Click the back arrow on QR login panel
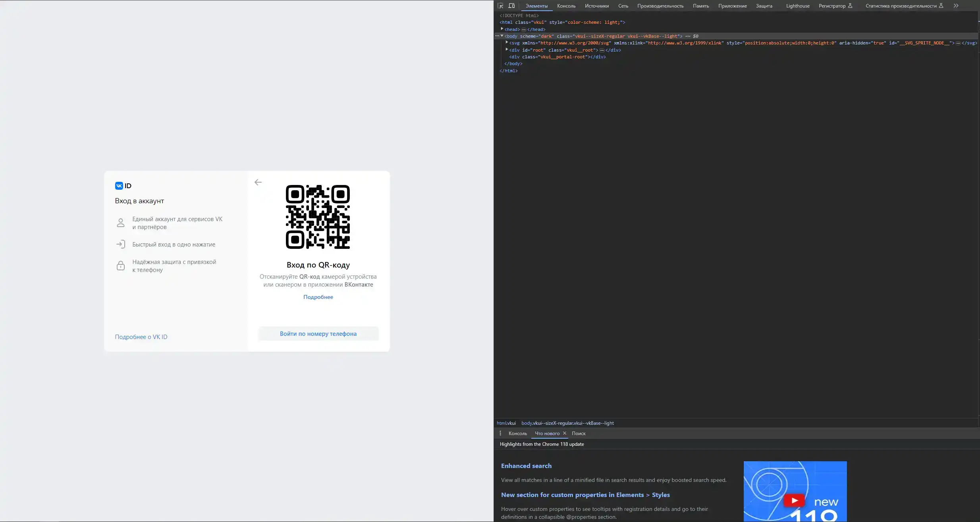Viewport: 980px width, 522px height. click(x=258, y=182)
